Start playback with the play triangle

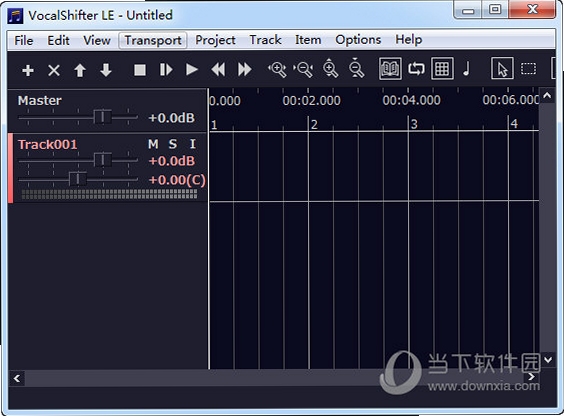[x=192, y=69]
